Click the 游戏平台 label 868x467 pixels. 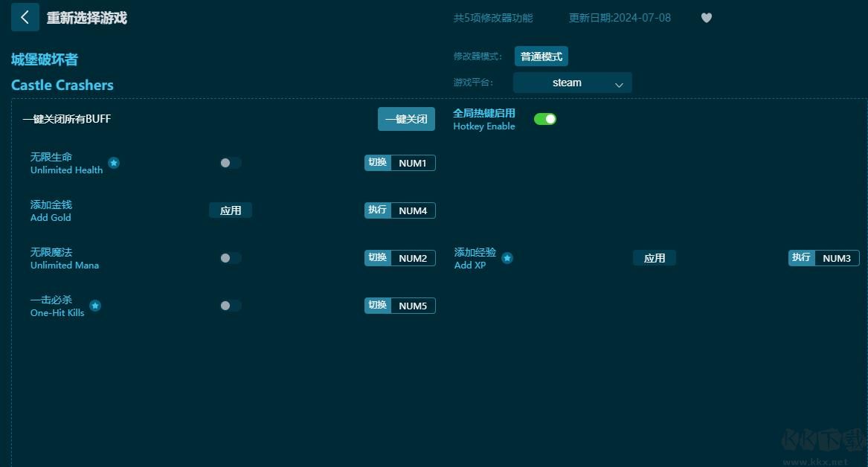pos(473,83)
